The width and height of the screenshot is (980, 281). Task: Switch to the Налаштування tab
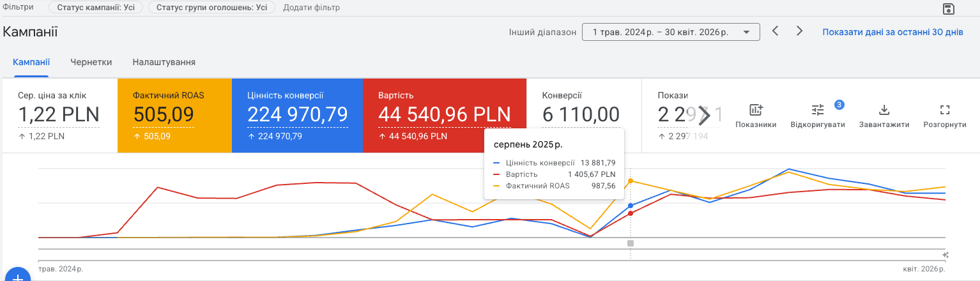[x=164, y=62]
